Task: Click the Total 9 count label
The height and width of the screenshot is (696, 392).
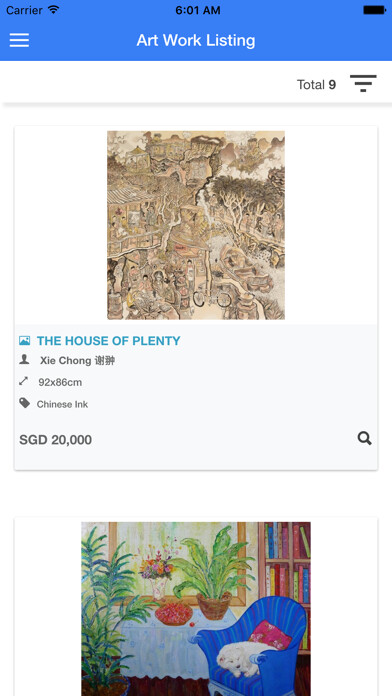Action: click(316, 84)
